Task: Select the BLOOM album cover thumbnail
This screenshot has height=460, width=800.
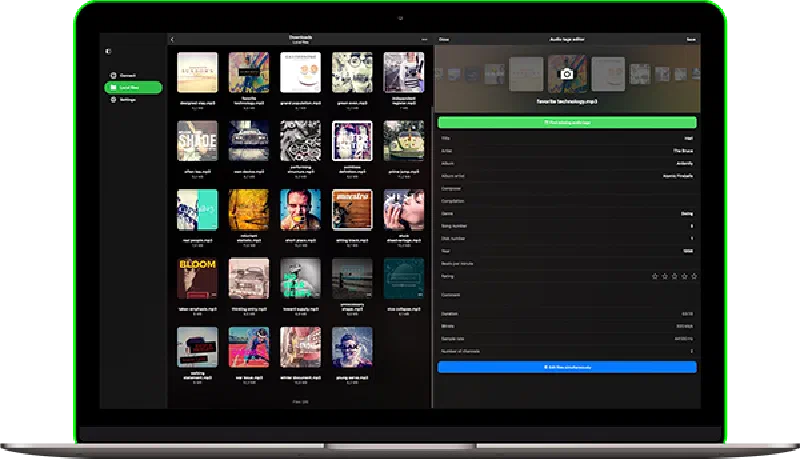Action: 197,279
